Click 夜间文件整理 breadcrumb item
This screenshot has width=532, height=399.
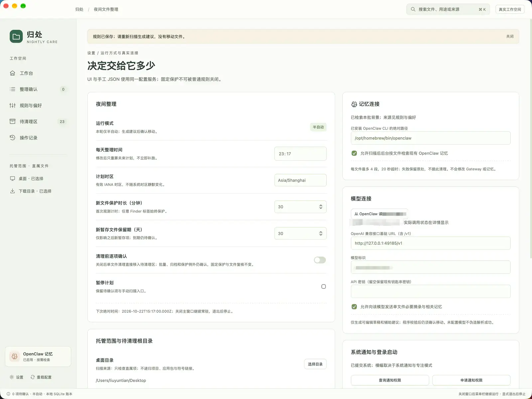pos(106,9)
